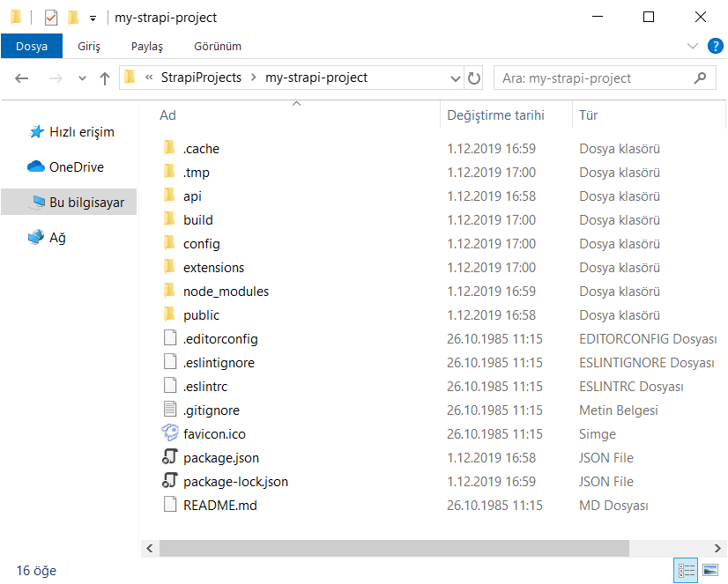Viewport: 728px width, 584px height.
Task: Click the Hızlı erişim star icon
Action: click(x=36, y=132)
